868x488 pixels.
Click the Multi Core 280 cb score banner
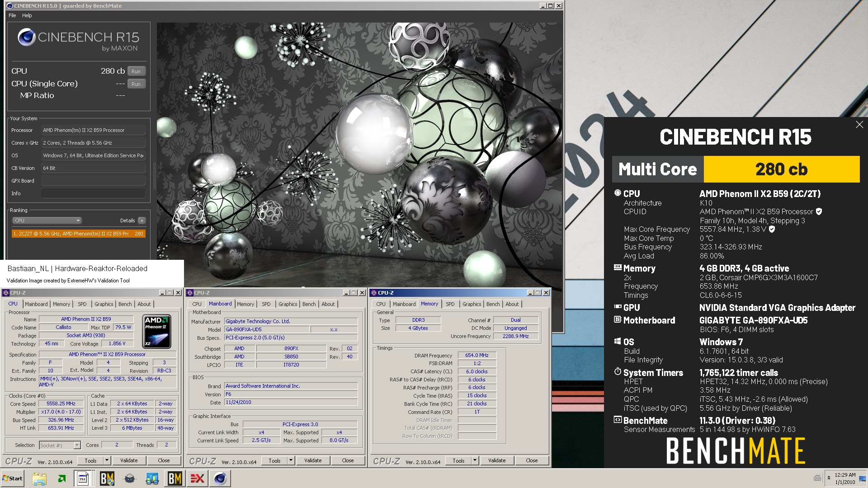(736, 169)
